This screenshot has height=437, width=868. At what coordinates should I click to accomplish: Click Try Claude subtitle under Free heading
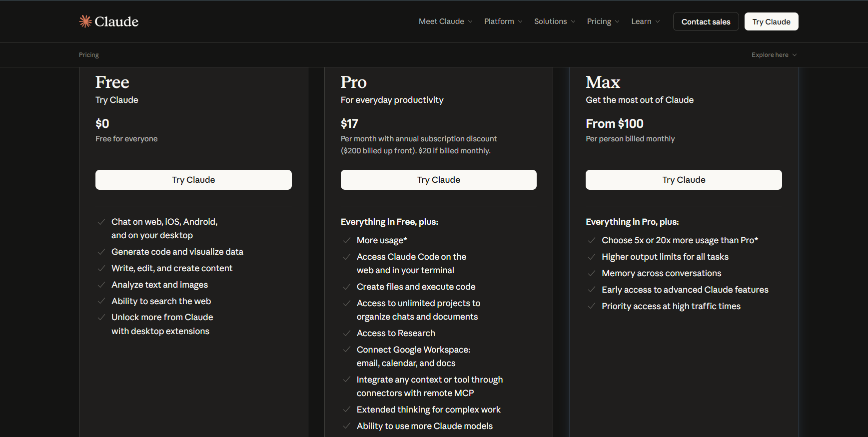[x=117, y=100]
